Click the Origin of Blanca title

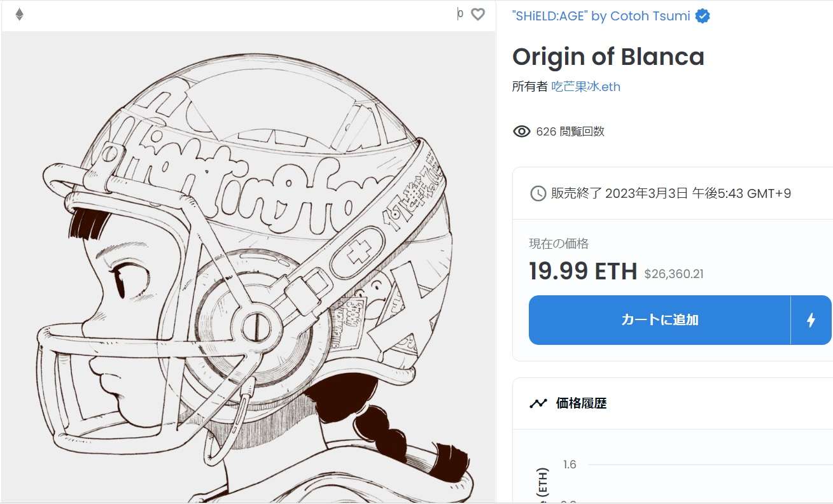pyautogui.click(x=608, y=57)
